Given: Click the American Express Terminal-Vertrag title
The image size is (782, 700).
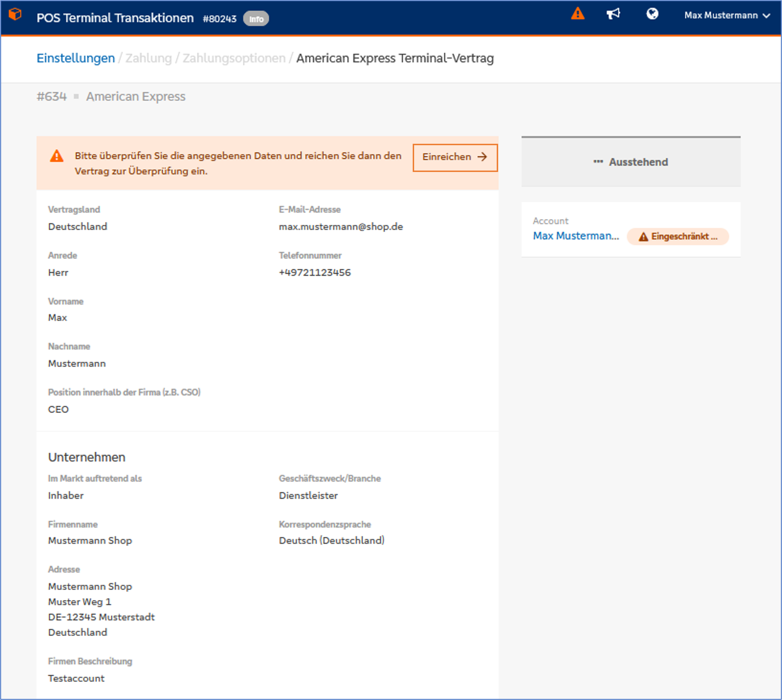Looking at the screenshot, I should [395, 58].
